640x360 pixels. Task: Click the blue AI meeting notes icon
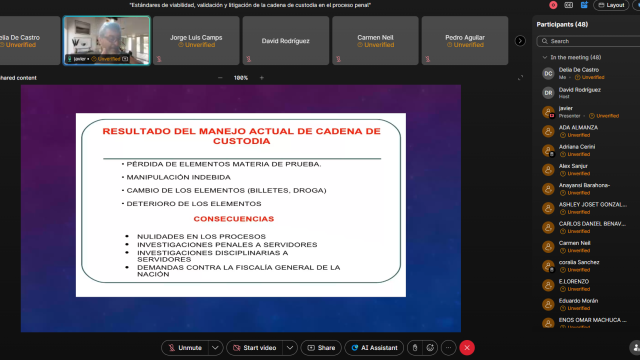(x=584, y=5)
